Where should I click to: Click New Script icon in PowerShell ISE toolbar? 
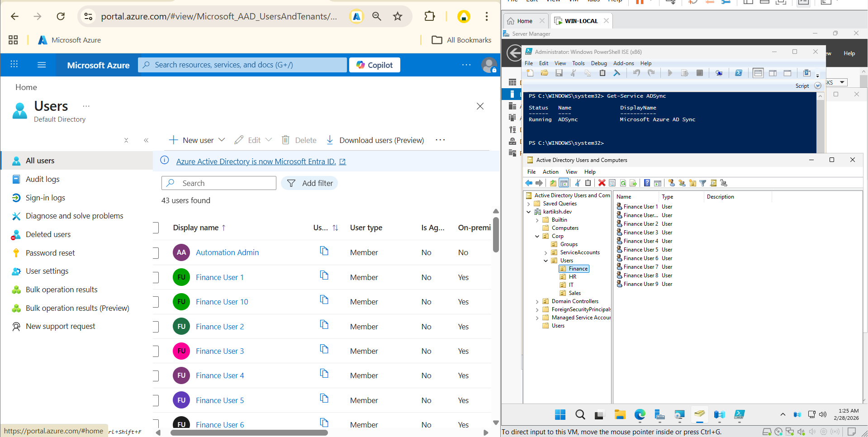530,73
